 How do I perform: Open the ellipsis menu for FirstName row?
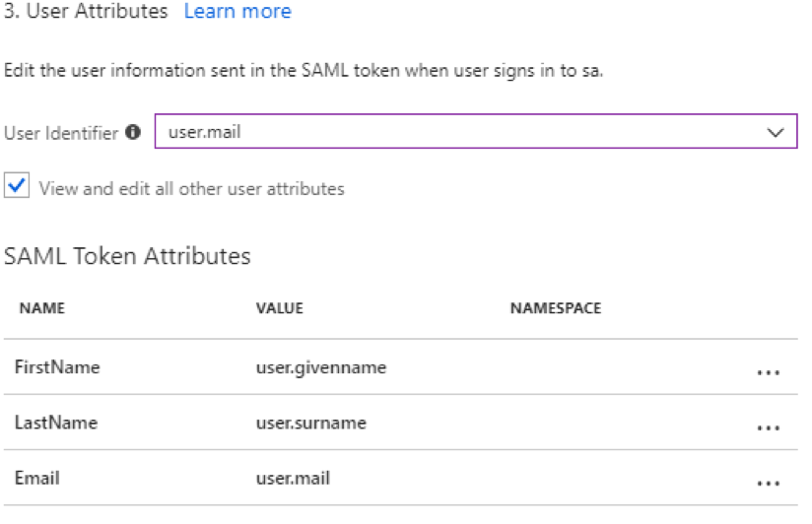[x=769, y=373]
